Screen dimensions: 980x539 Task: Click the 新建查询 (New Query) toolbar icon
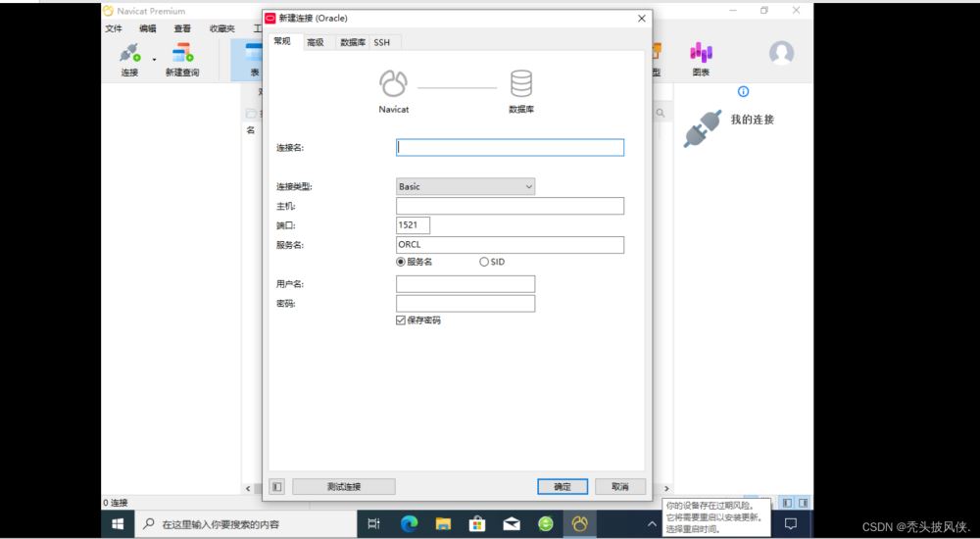[182, 57]
